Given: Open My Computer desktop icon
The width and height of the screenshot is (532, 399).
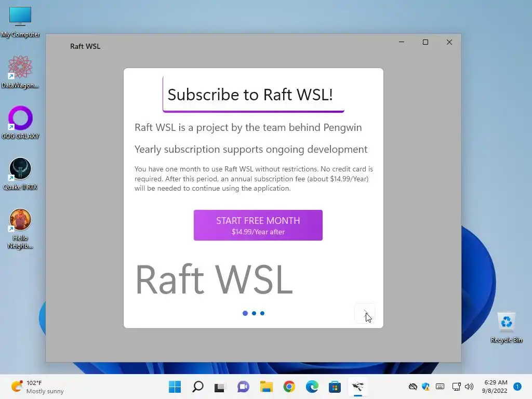Looking at the screenshot, I should [x=20, y=21].
